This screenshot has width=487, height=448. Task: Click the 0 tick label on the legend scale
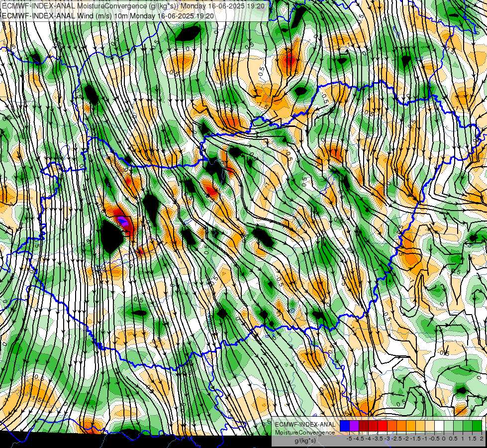click(444, 439)
